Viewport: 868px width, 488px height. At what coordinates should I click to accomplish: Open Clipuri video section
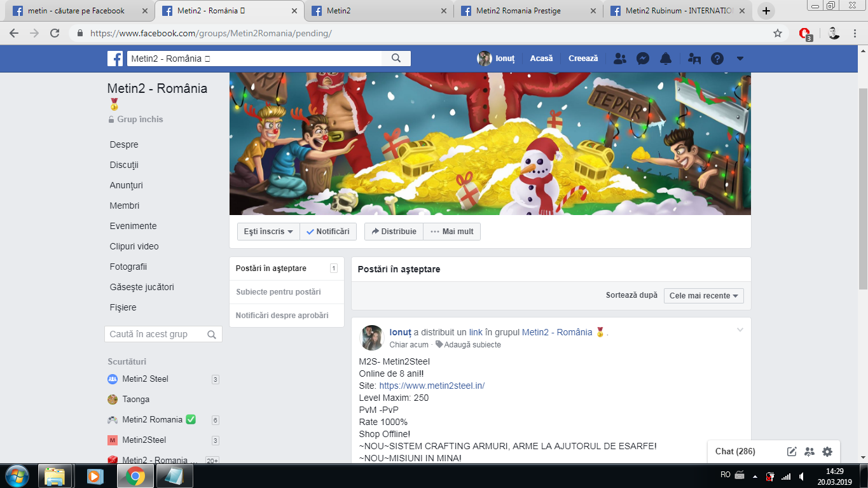tap(134, 246)
